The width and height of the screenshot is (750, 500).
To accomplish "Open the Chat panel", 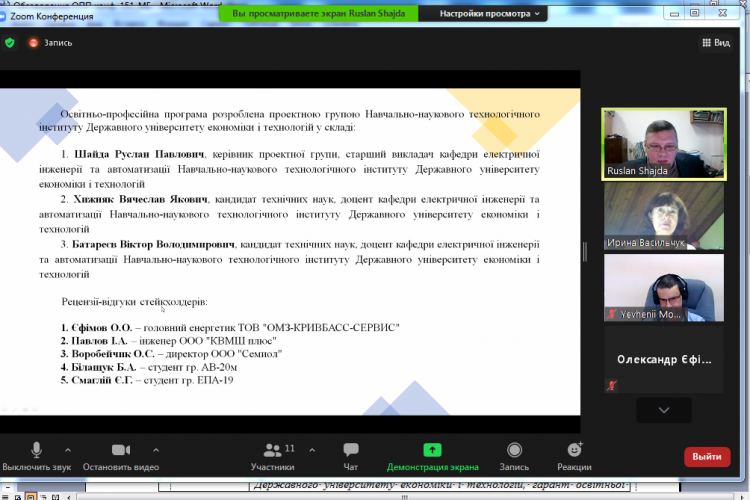I will 350,451.
